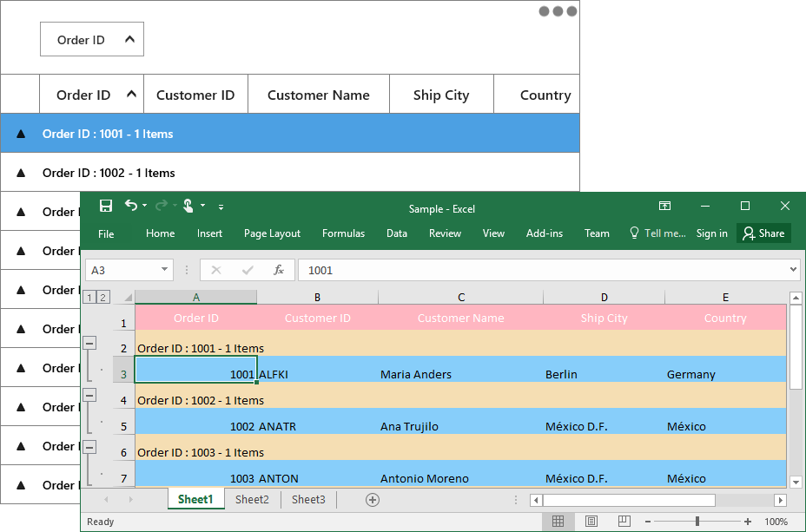Undo the last action in Excel
The height and width of the screenshot is (532, 806).
click(131, 206)
